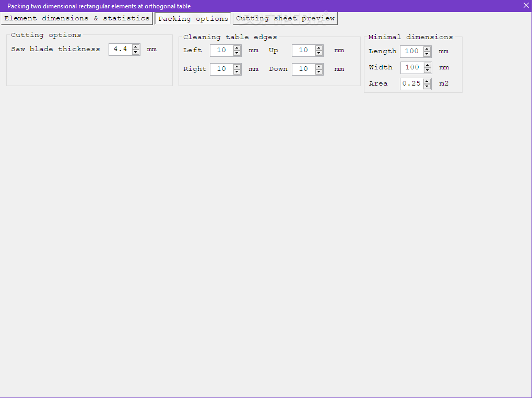Decrease minimal Width value
532x398 pixels.
point(428,70)
